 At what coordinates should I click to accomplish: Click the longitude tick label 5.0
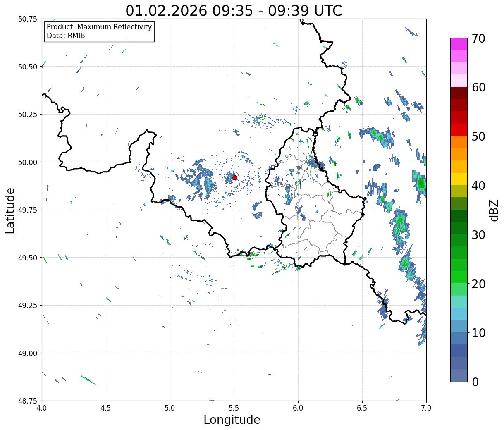pyautogui.click(x=170, y=408)
